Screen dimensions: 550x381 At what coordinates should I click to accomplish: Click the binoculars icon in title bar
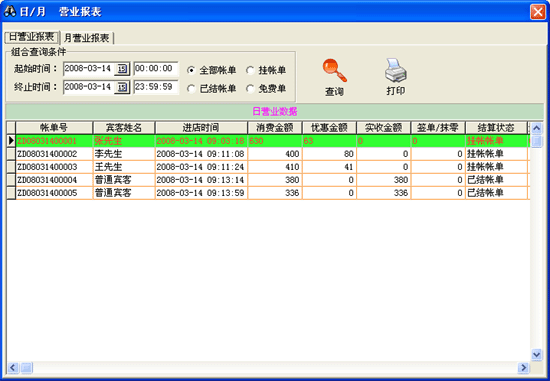(x=9, y=12)
